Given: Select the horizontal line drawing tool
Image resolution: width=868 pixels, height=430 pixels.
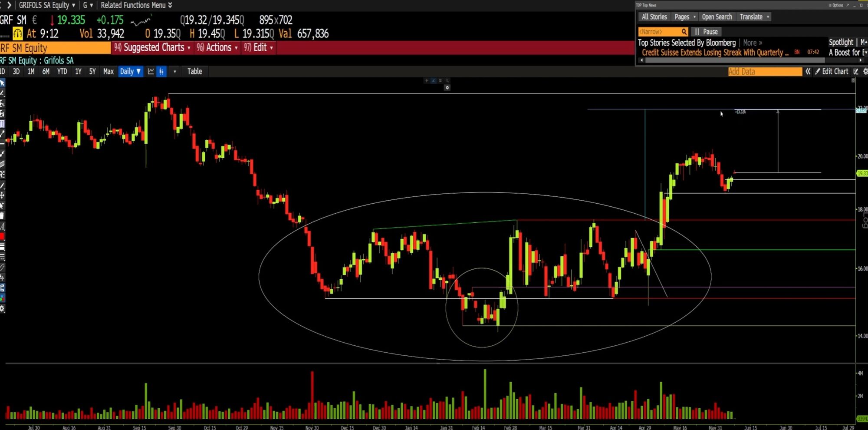Looking at the screenshot, I should [2, 144].
